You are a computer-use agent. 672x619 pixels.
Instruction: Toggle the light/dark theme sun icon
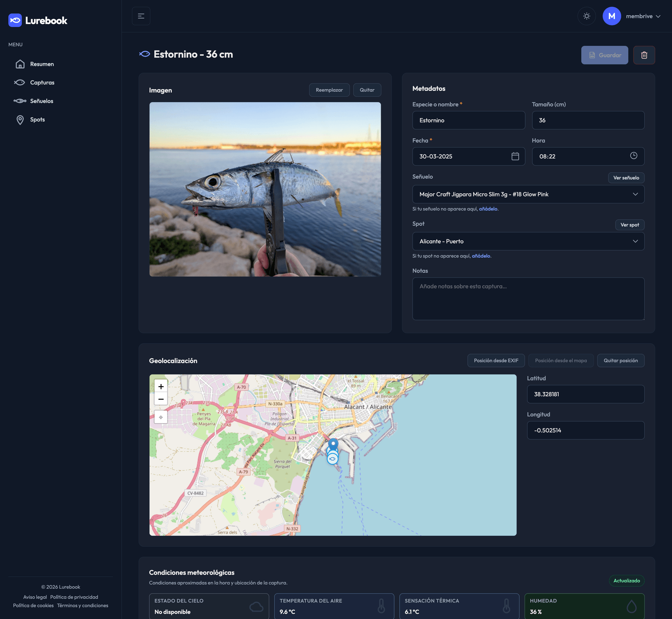[587, 16]
